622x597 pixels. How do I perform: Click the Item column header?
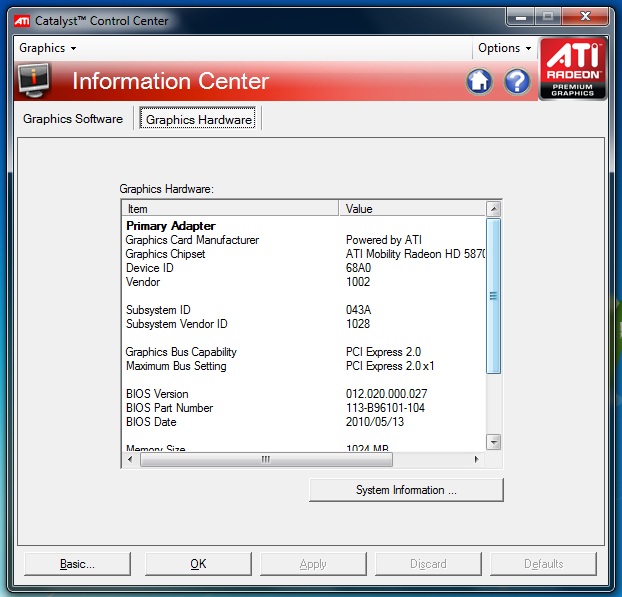pos(230,209)
